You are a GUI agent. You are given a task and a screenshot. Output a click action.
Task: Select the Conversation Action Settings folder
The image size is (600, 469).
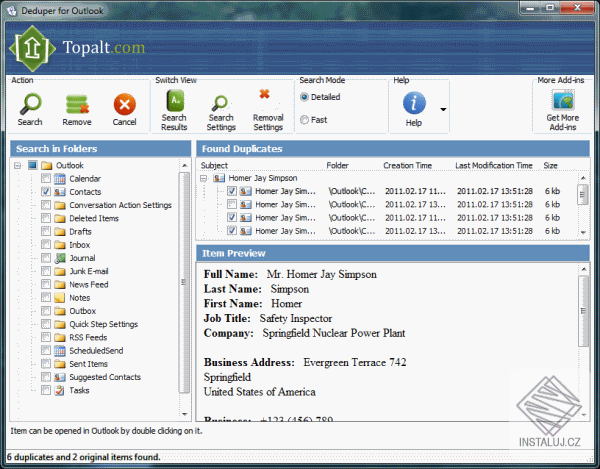tap(121, 205)
